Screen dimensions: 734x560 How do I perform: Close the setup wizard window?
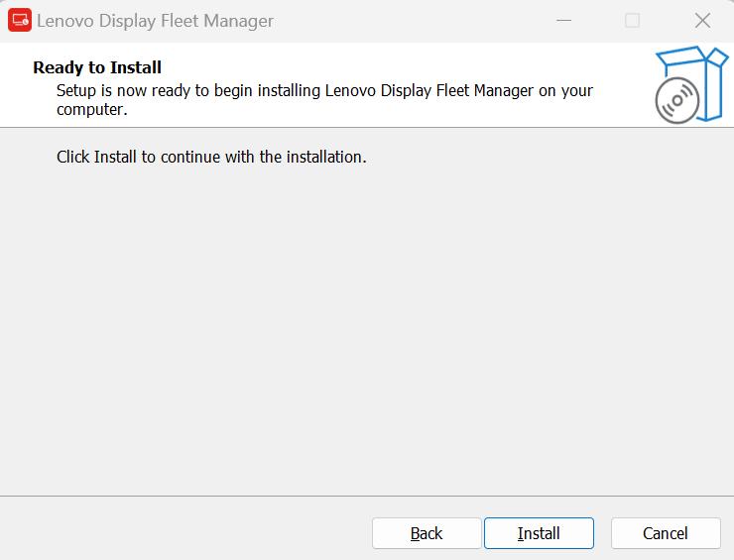pos(702,21)
